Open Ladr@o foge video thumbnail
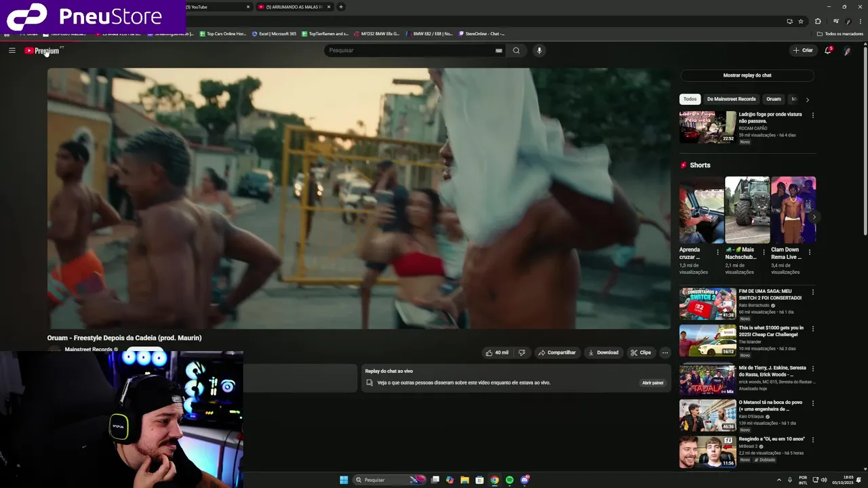The height and width of the screenshot is (488, 868). [x=707, y=127]
